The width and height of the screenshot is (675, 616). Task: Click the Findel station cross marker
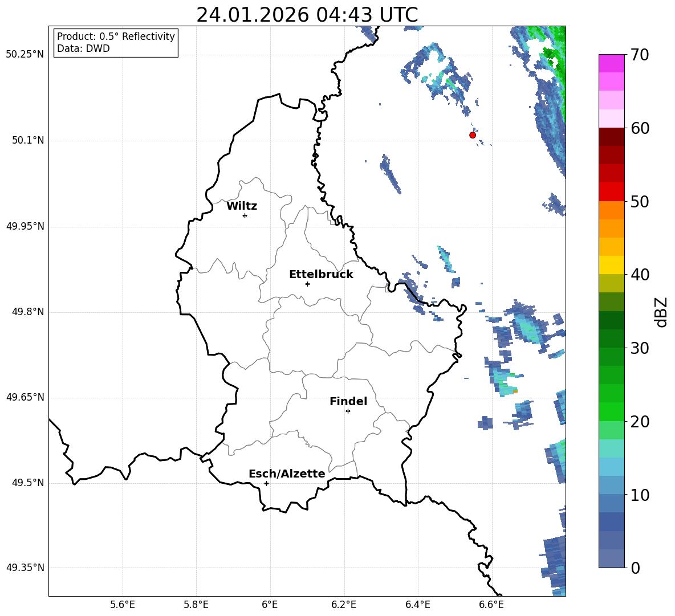(x=348, y=411)
